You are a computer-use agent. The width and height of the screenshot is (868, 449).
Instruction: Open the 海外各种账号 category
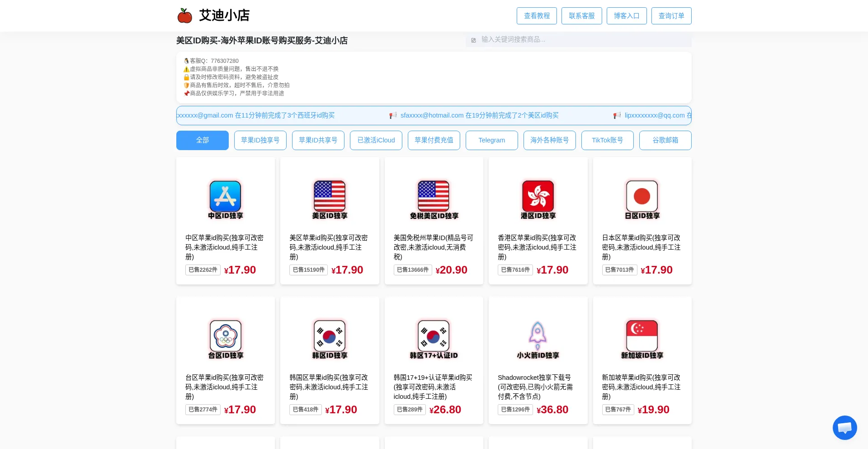pos(550,140)
